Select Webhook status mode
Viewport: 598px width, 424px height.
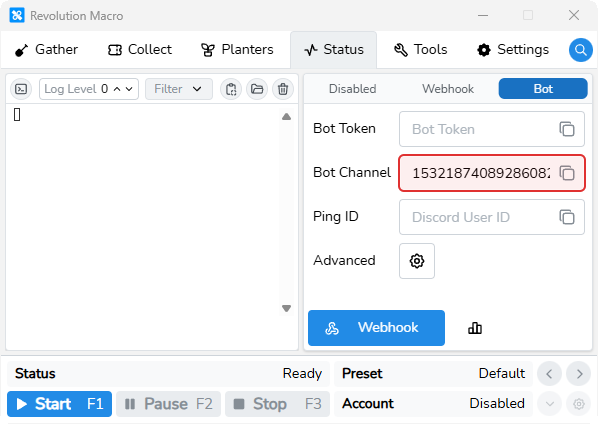448,89
